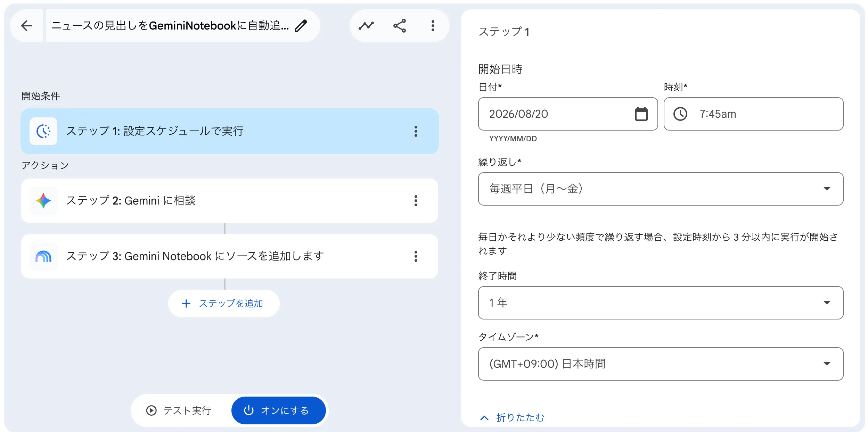Select Step 1 scheduled run card
The height and width of the screenshot is (432, 868).
point(230,131)
